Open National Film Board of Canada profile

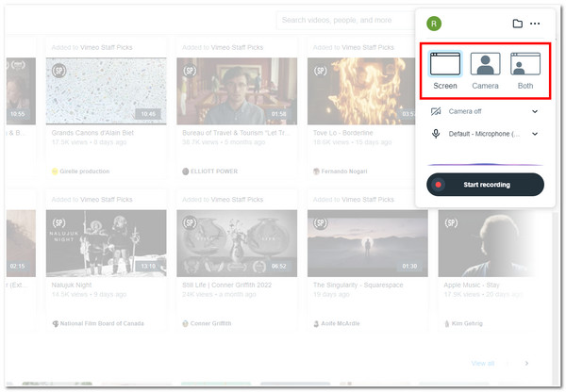coord(98,323)
